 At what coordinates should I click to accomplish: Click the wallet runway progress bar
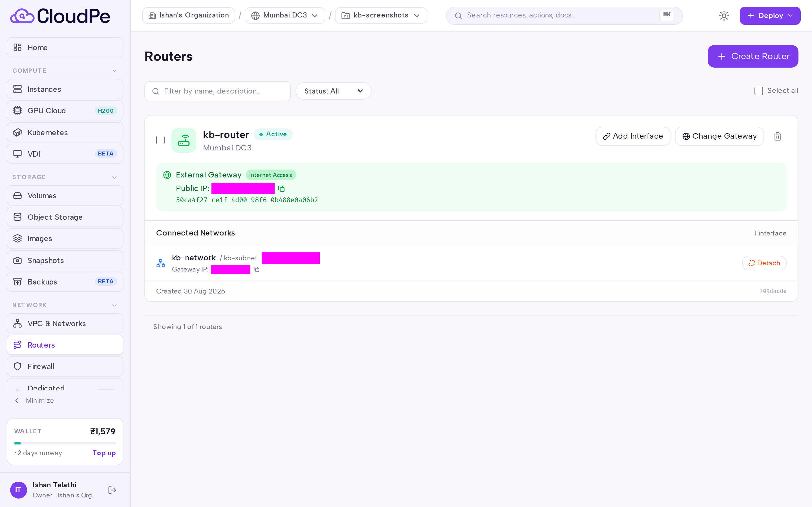(x=65, y=443)
